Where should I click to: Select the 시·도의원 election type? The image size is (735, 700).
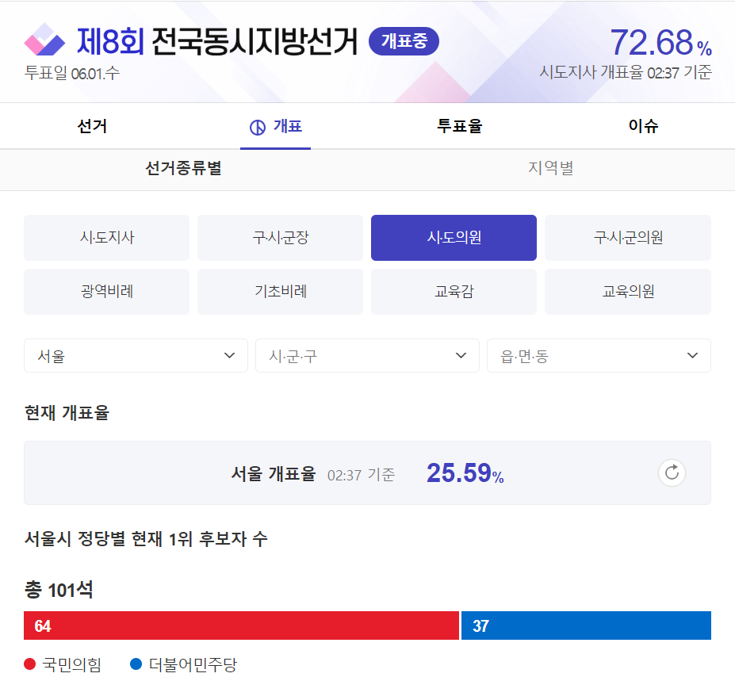[454, 238]
